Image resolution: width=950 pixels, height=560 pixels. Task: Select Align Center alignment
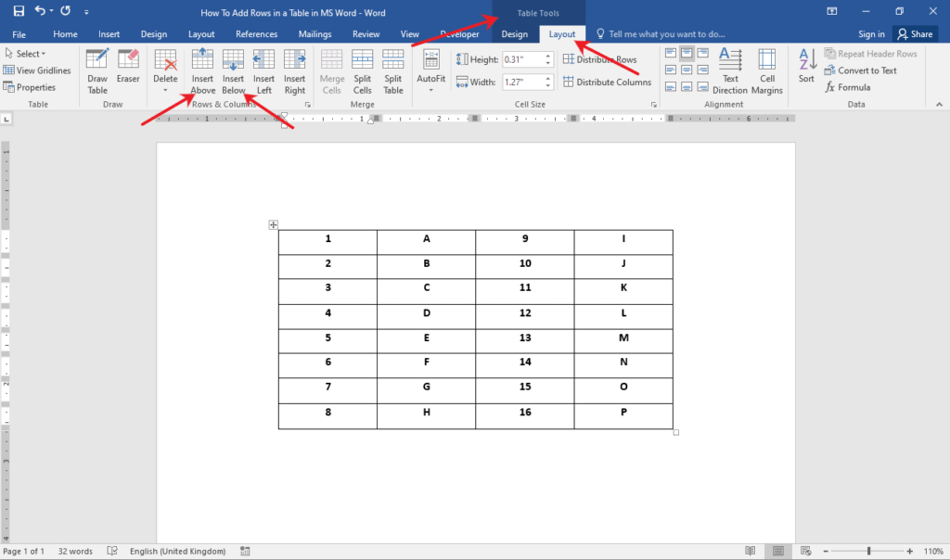pos(687,70)
